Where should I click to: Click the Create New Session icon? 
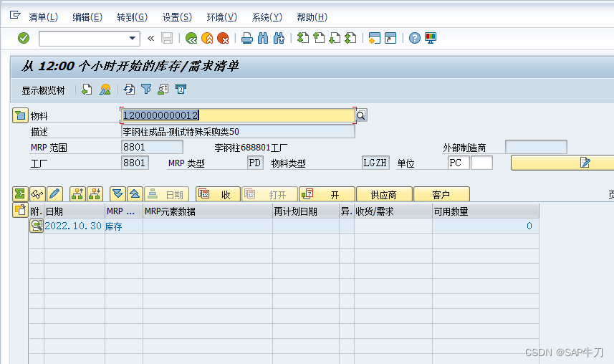(375, 38)
